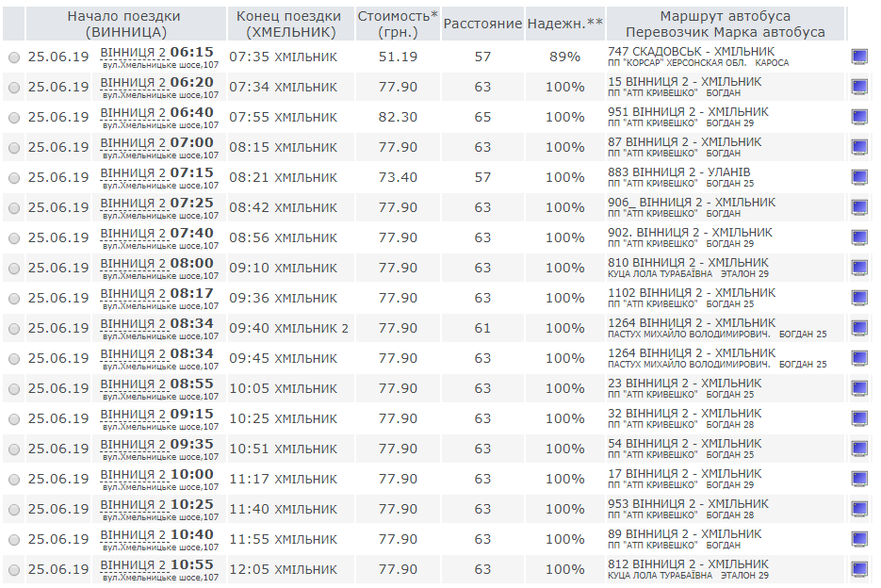Click the Надежн.** column header
Screen dimensions: 881x588
[x=565, y=24]
